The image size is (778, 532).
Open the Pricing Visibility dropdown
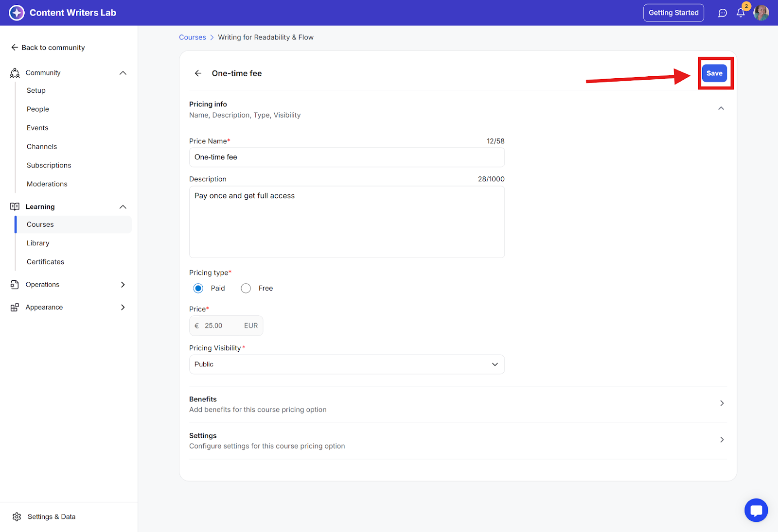point(347,364)
